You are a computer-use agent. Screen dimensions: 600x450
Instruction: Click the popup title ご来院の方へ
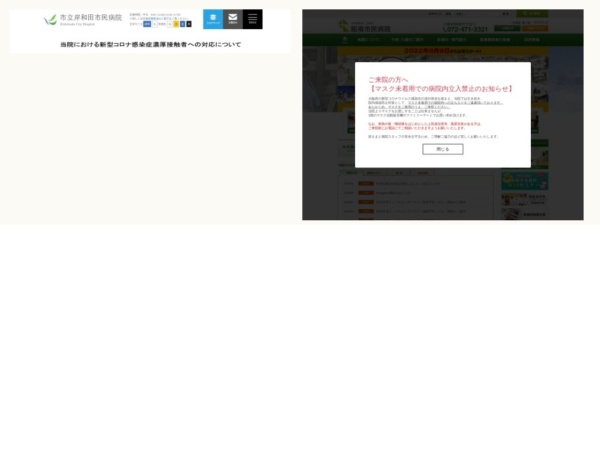(388, 80)
